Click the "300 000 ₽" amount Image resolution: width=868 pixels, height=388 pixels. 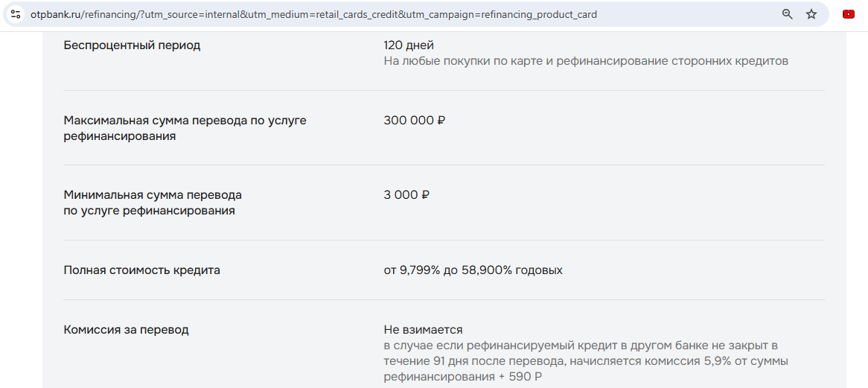pyautogui.click(x=414, y=121)
